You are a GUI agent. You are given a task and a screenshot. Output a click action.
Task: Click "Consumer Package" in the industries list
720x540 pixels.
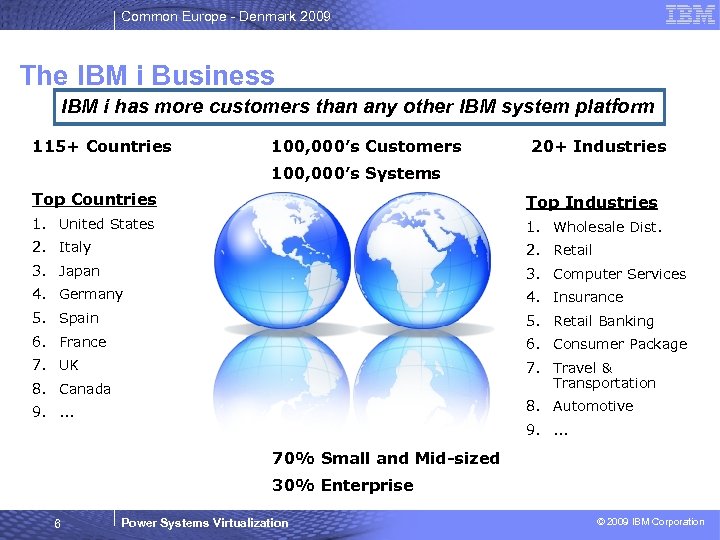click(620, 344)
